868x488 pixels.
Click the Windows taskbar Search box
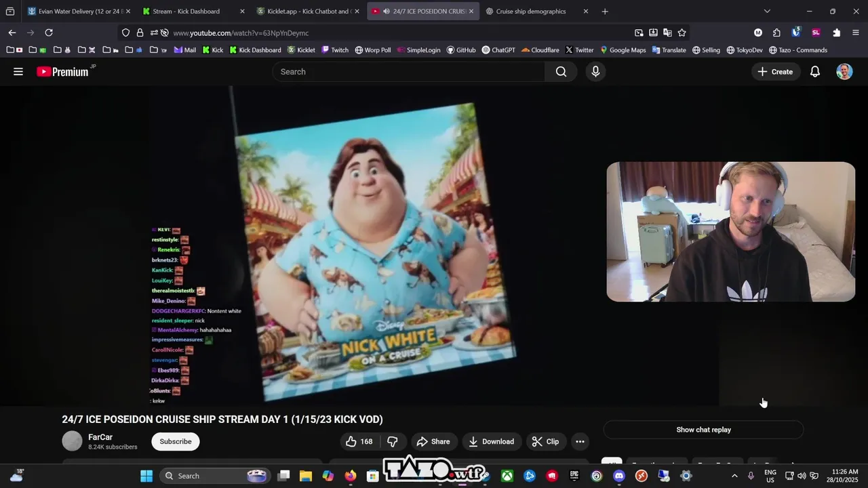tap(216, 476)
